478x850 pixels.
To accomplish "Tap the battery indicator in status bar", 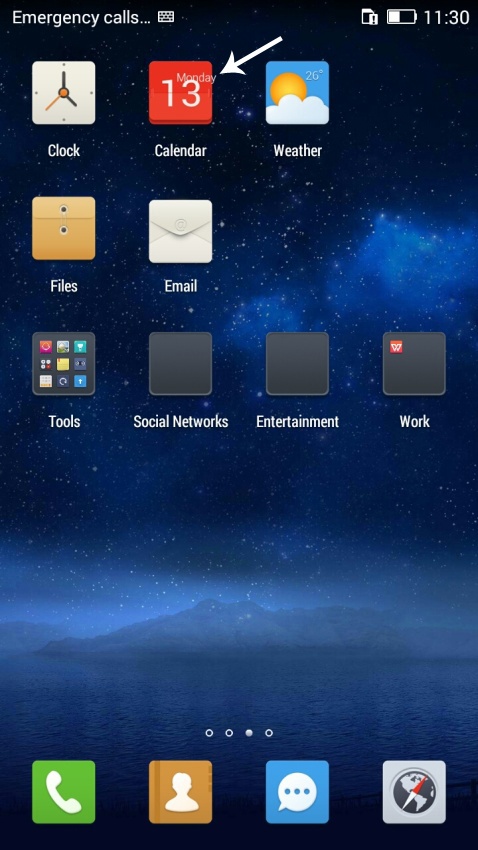I will click(402, 17).
